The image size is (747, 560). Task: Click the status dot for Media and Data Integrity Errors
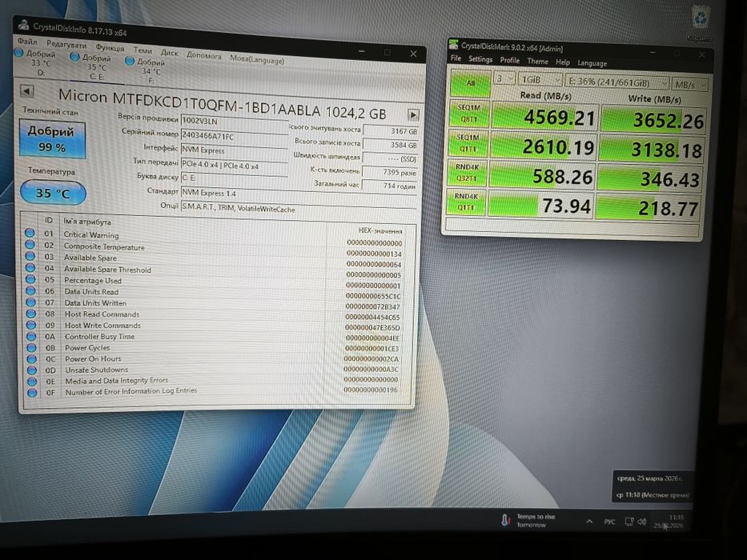[x=32, y=382]
